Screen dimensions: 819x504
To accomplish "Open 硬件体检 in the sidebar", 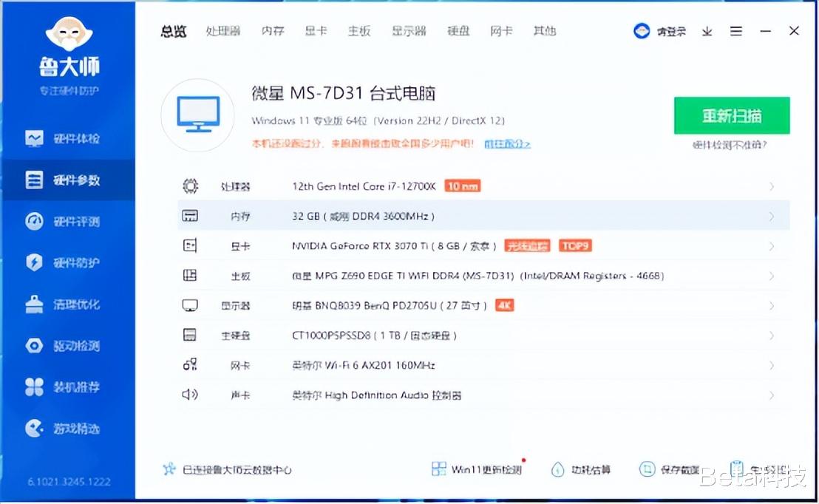I will pos(63,138).
